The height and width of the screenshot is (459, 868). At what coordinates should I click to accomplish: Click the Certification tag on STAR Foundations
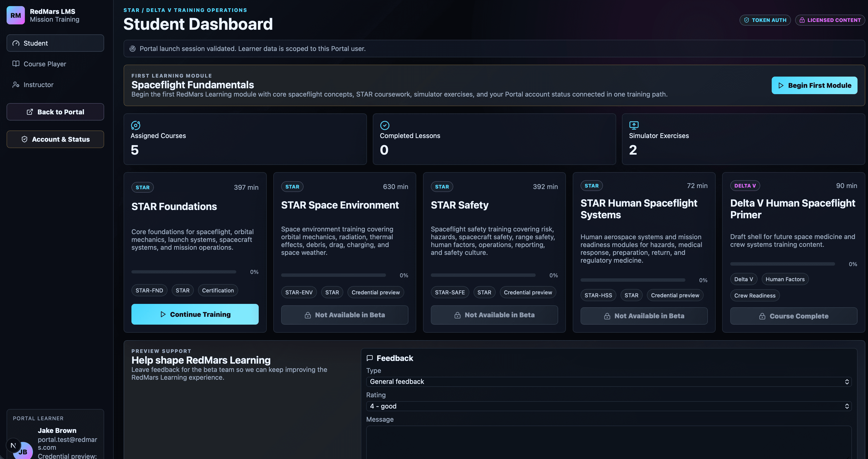[218, 290]
